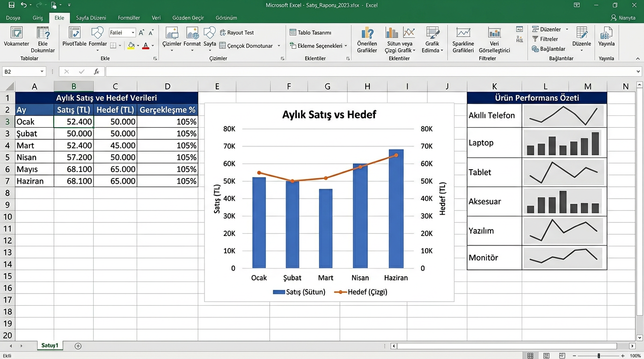The image size is (644, 359).
Task: Expand the Name Box dropdown arrow
Action: click(42, 72)
